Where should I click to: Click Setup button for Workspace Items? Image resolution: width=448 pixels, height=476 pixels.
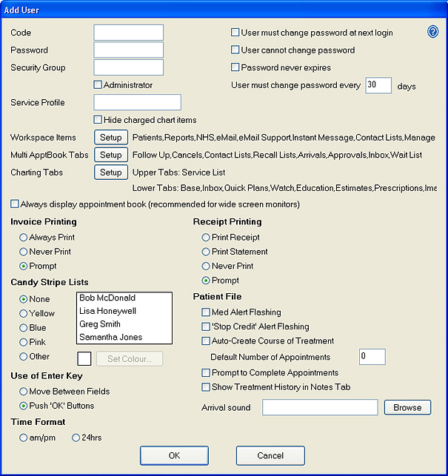point(111,138)
